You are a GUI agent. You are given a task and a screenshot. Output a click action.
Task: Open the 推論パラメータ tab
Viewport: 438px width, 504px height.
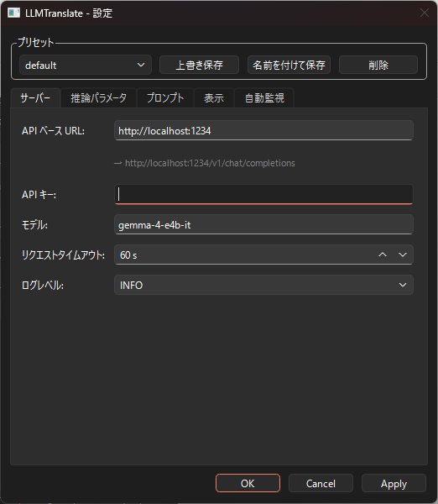(x=98, y=97)
